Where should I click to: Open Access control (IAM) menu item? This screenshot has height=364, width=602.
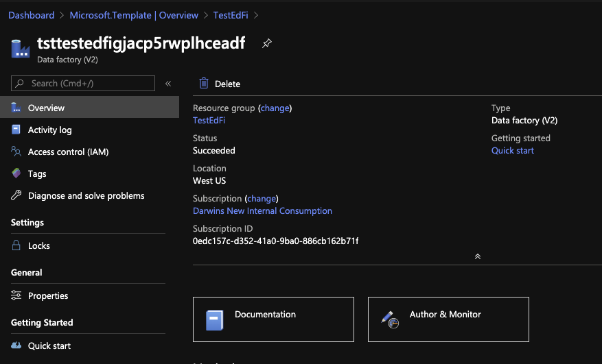[89, 151]
